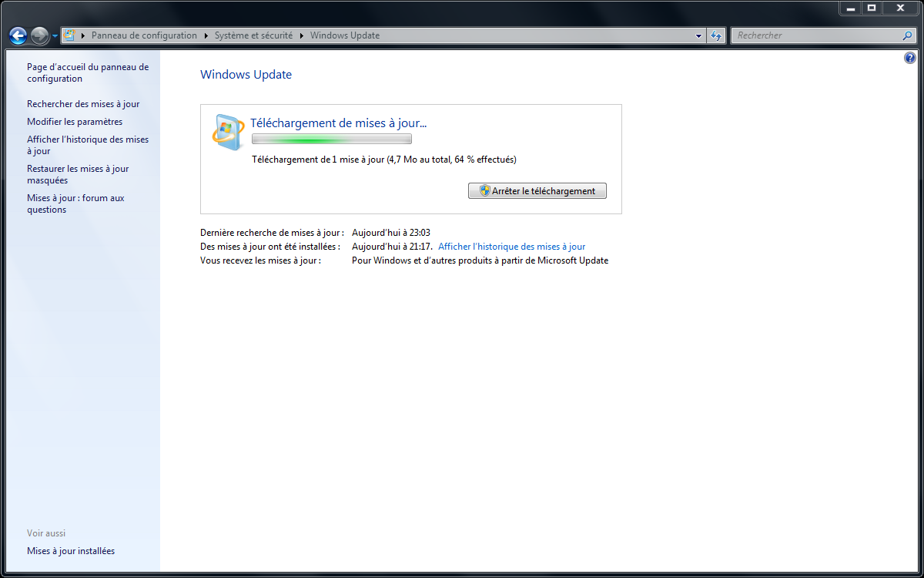Screen dimensions: 924x578
Task: Open 'Page d'accueil du panneau de configuration'
Action: (88, 72)
